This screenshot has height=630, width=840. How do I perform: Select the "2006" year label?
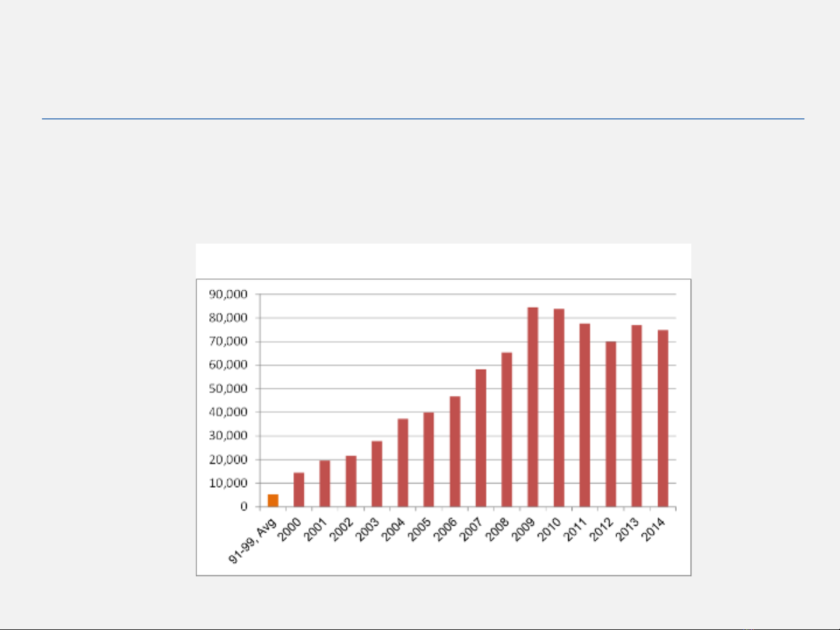pyautogui.click(x=445, y=529)
